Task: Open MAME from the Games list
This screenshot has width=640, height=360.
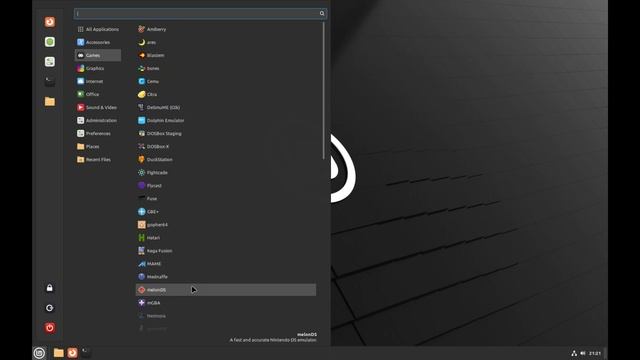Action: [x=226, y=264]
